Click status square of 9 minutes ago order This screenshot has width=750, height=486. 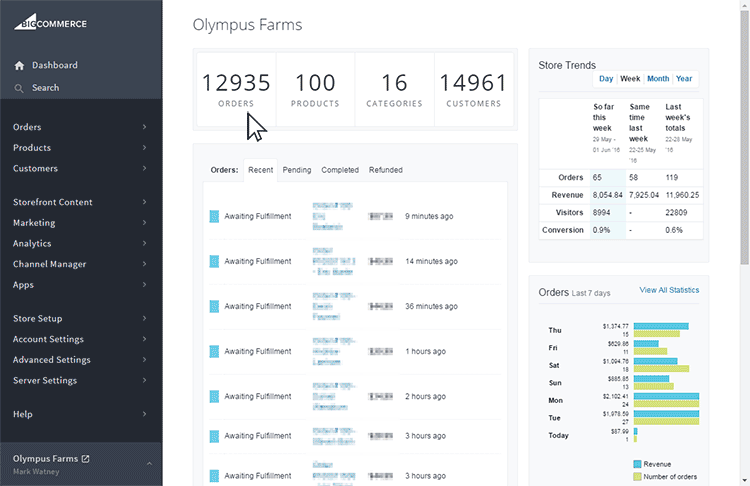[x=214, y=216]
